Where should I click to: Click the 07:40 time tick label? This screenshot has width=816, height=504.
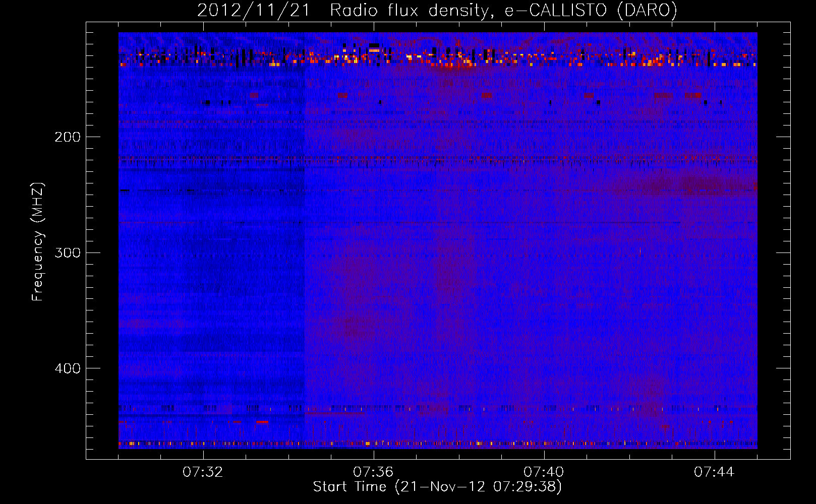click(x=544, y=472)
